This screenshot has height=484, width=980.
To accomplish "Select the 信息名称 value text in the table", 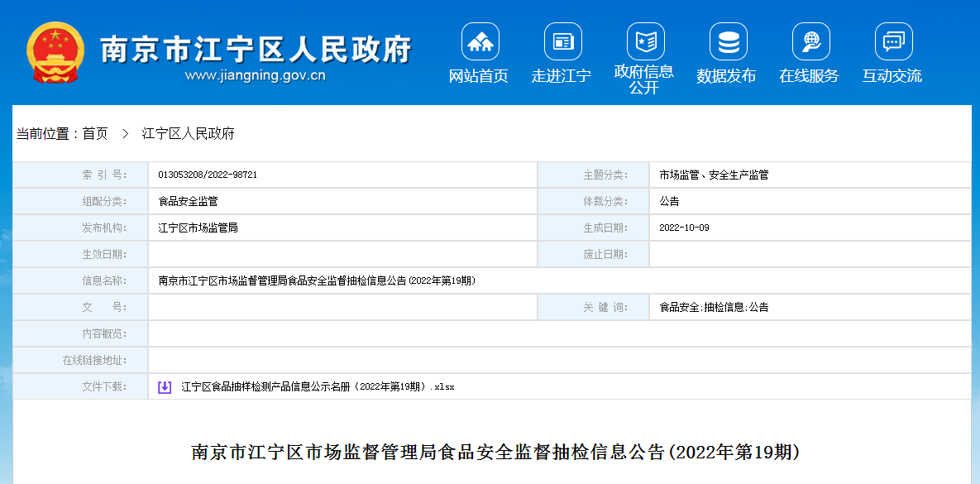I will pyautogui.click(x=317, y=280).
